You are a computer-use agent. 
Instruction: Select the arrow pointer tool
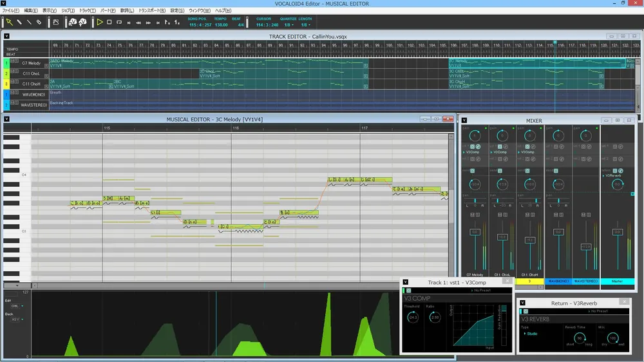coord(9,22)
